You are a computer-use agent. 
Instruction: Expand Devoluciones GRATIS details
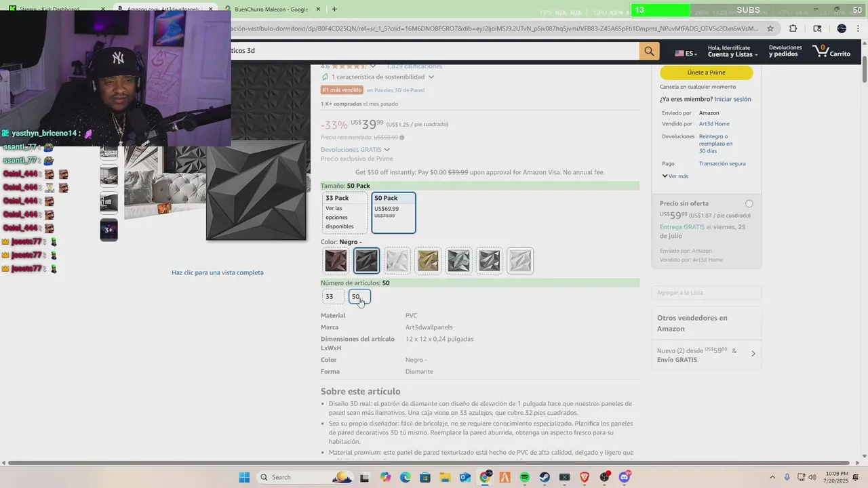coord(387,150)
